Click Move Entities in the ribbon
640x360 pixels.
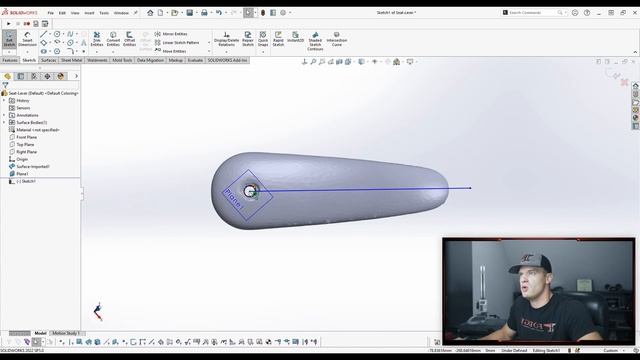point(171,51)
